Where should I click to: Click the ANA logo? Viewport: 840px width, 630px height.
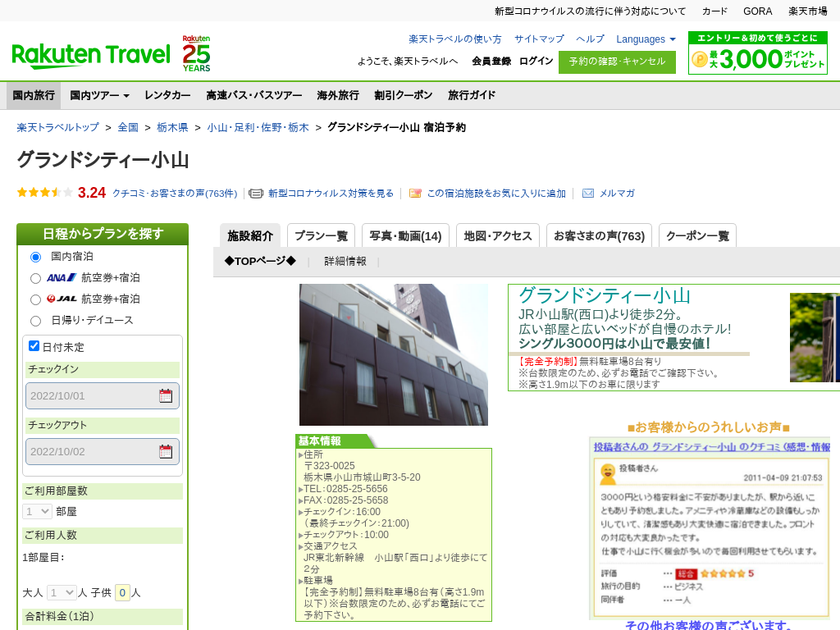(x=62, y=277)
